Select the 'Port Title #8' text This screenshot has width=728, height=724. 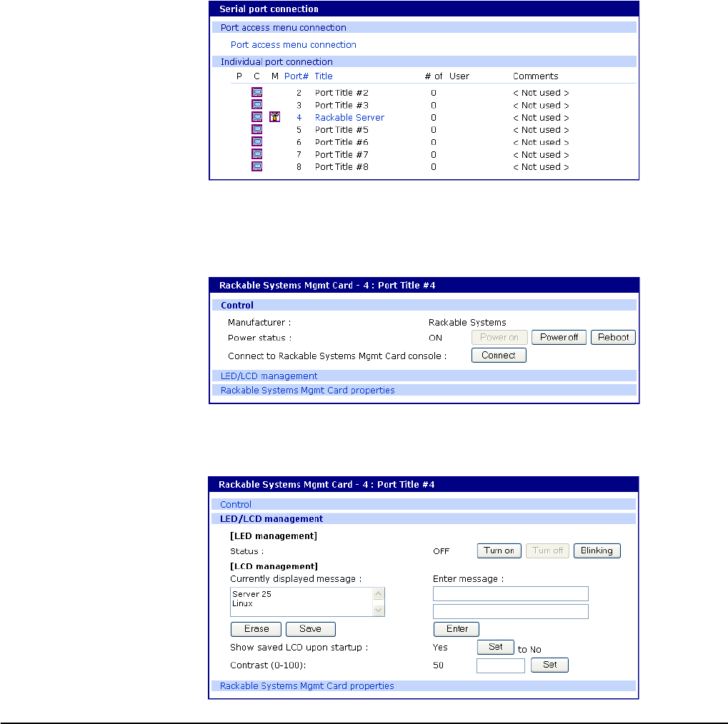coord(341,167)
